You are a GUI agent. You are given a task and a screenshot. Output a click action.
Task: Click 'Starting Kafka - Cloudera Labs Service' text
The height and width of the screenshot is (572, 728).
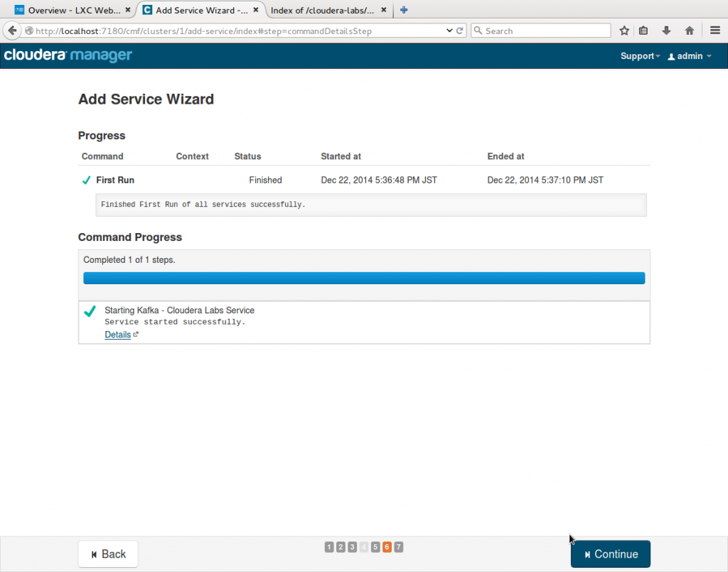point(179,311)
